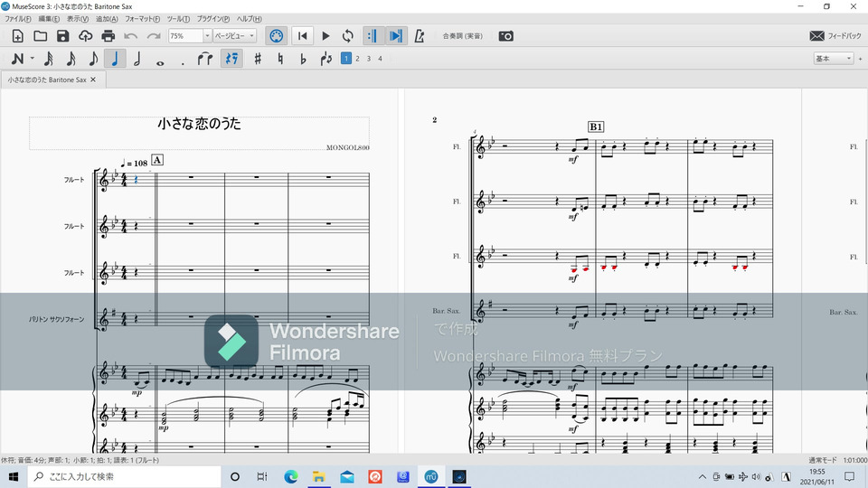This screenshot has width=868, height=488.
Task: Open the フォーマット(F) menu
Action: click(x=142, y=19)
